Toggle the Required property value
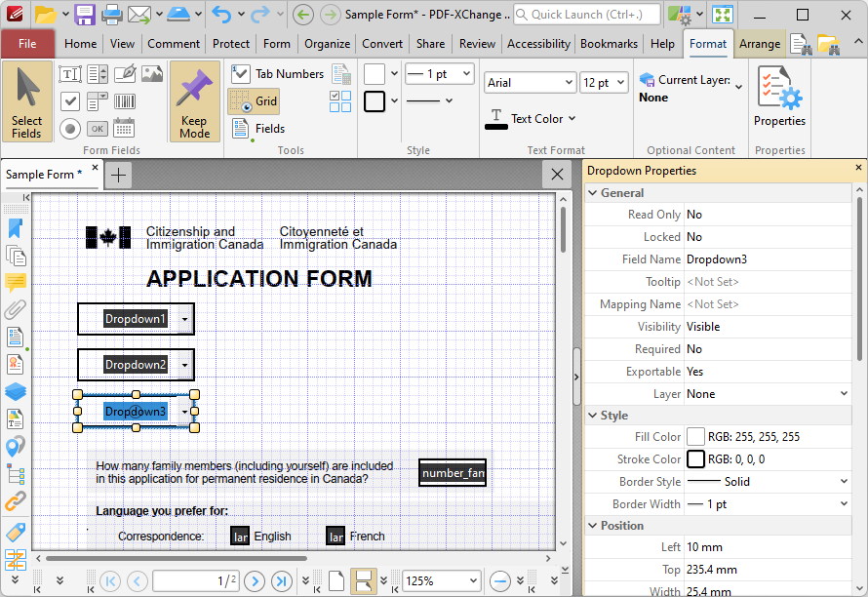 (768, 349)
